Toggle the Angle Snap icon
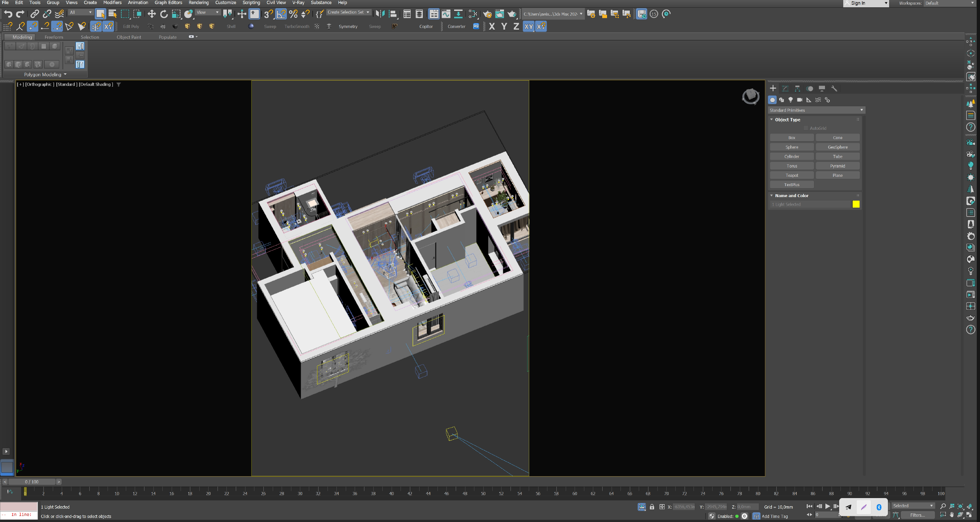 [x=281, y=14]
